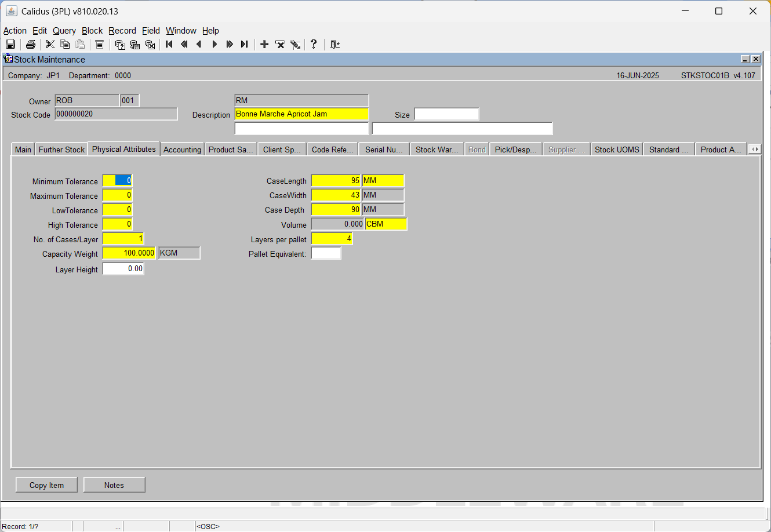The image size is (771, 532).
Task: Open the Query menu
Action: pyautogui.click(x=64, y=31)
